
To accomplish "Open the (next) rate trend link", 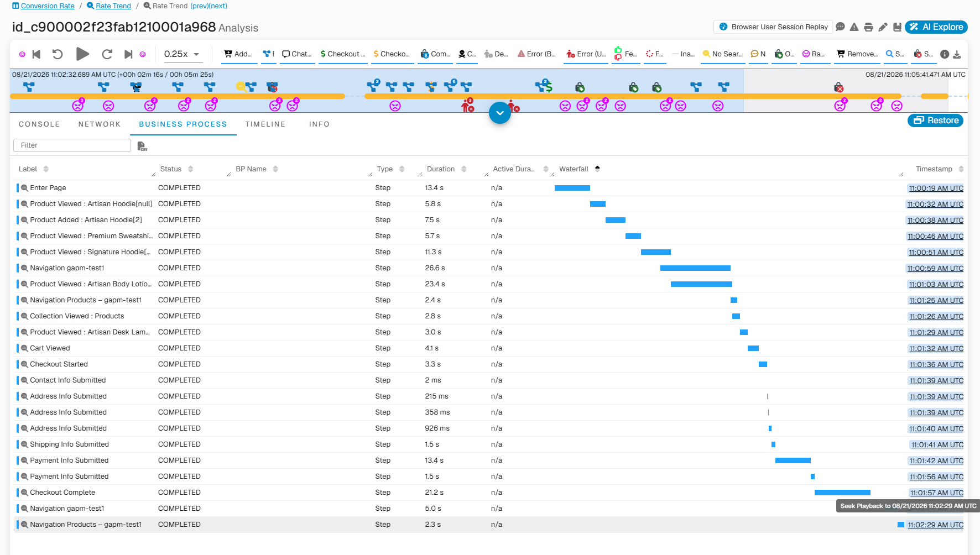I will 218,6.
